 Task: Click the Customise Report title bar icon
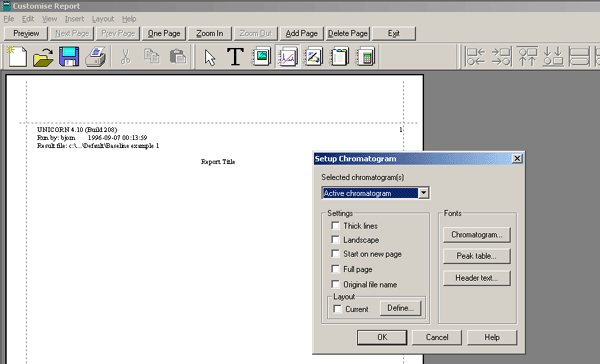[7, 6]
